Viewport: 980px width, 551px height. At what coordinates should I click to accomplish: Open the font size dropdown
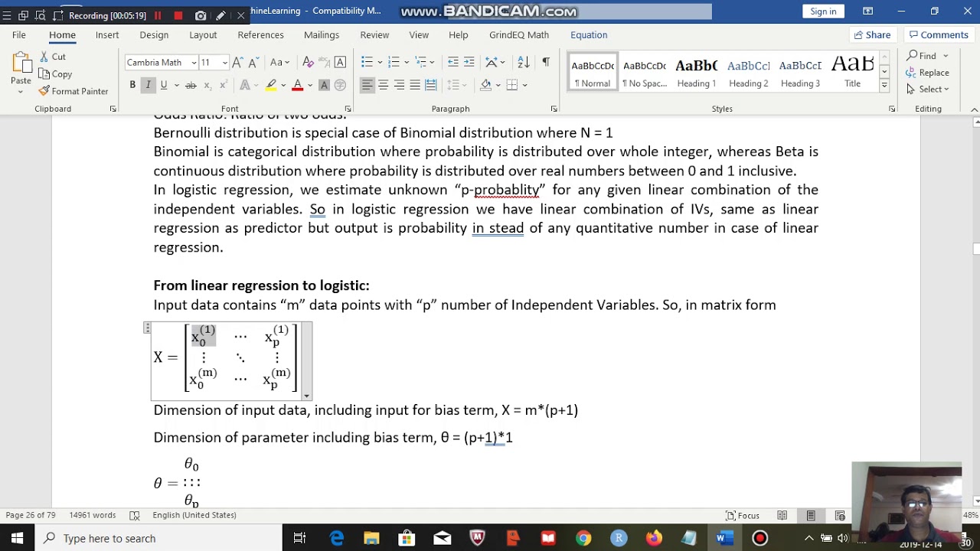[224, 63]
